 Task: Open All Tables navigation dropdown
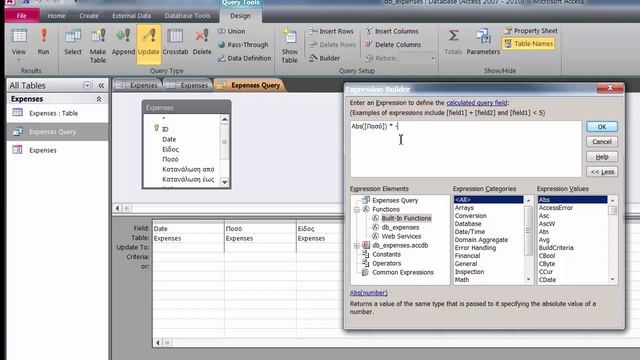[x=87, y=85]
